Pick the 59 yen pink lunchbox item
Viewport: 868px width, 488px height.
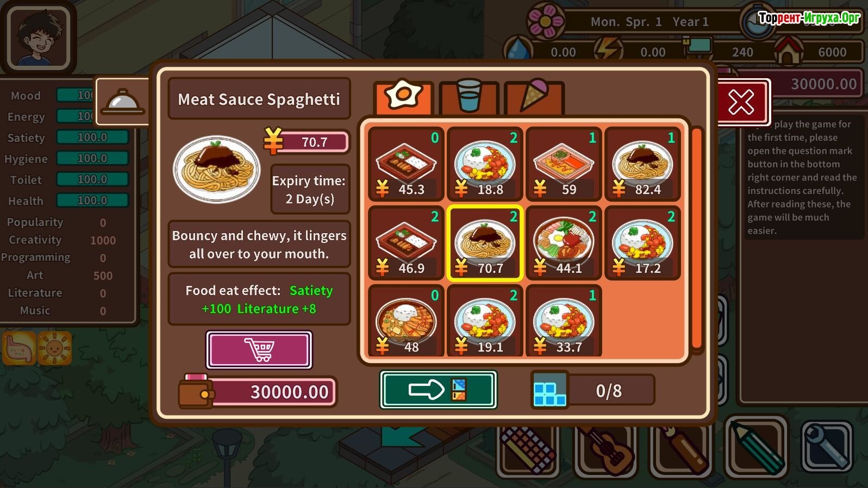point(564,164)
